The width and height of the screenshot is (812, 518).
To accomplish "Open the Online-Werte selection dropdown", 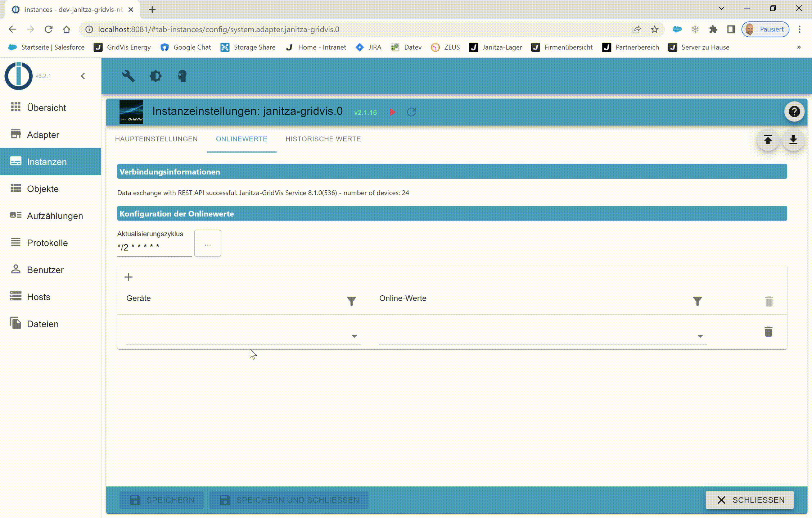I will pos(700,336).
